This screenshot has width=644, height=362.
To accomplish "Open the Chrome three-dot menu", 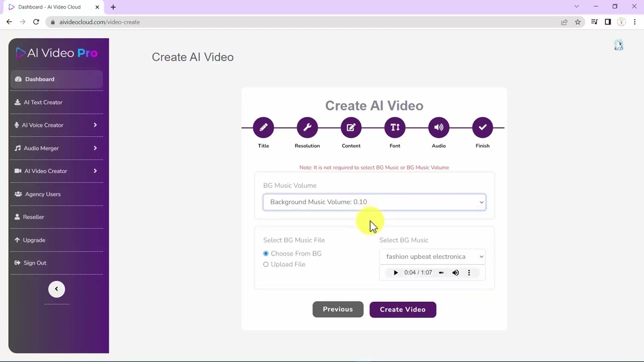I will click(x=635, y=22).
